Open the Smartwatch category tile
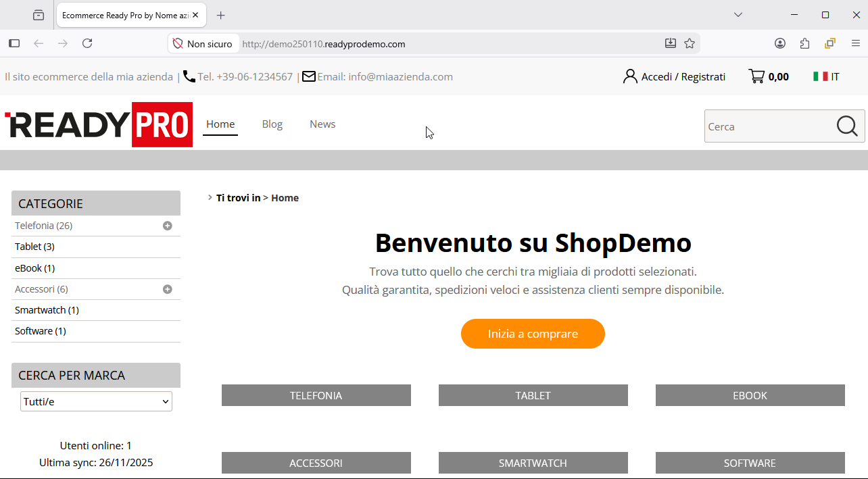Image resolution: width=868 pixels, height=479 pixels. point(533,463)
